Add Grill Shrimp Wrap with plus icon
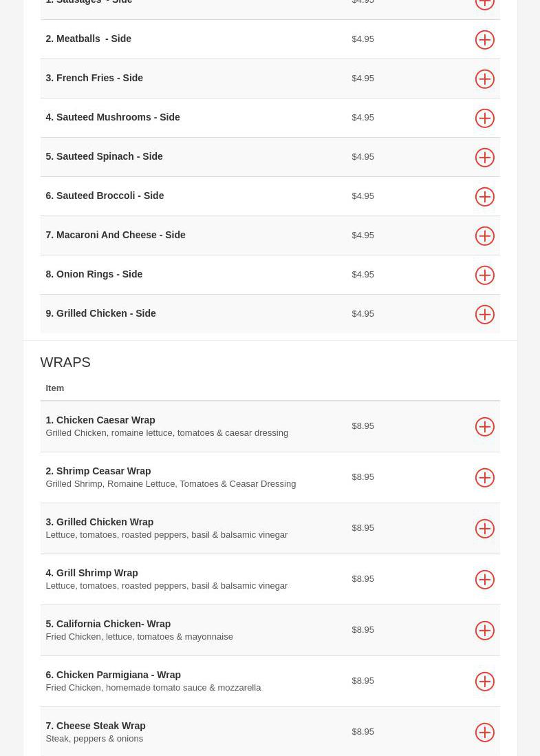540x756 pixels. (485, 580)
